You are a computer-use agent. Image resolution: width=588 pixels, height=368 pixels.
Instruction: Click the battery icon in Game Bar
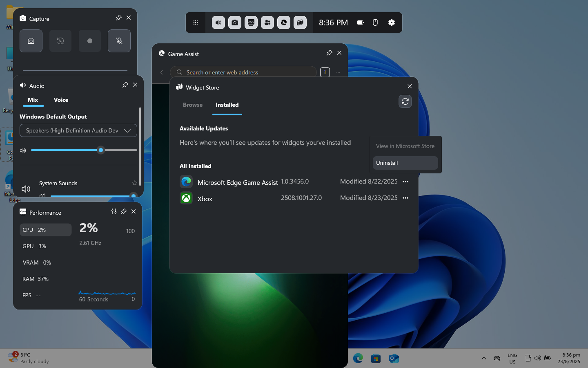(361, 22)
